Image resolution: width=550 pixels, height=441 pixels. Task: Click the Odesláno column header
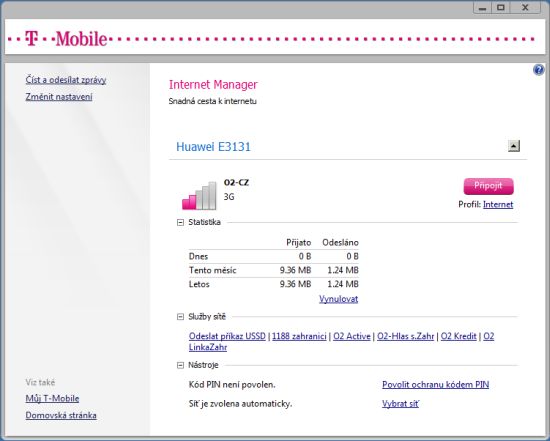coord(340,242)
